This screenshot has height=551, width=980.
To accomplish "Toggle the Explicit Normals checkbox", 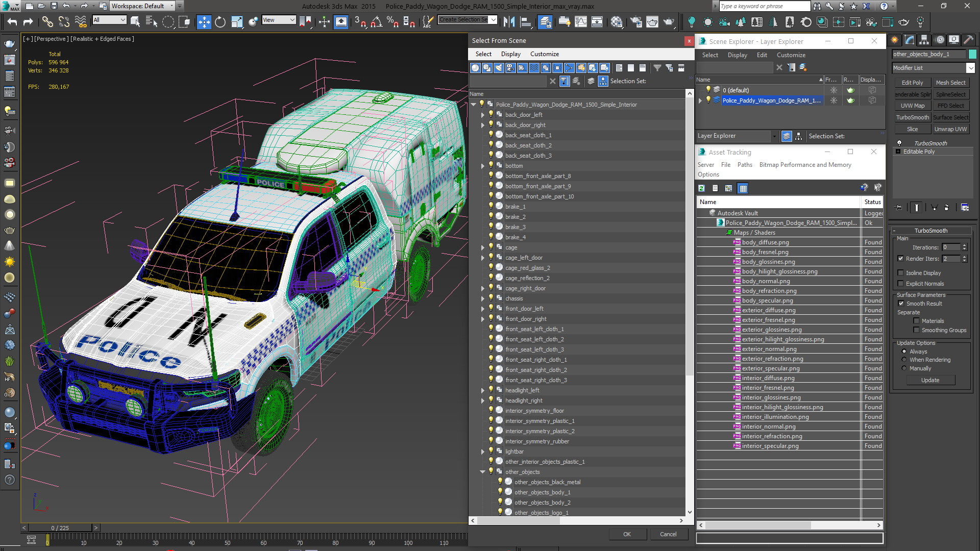I will pos(901,284).
